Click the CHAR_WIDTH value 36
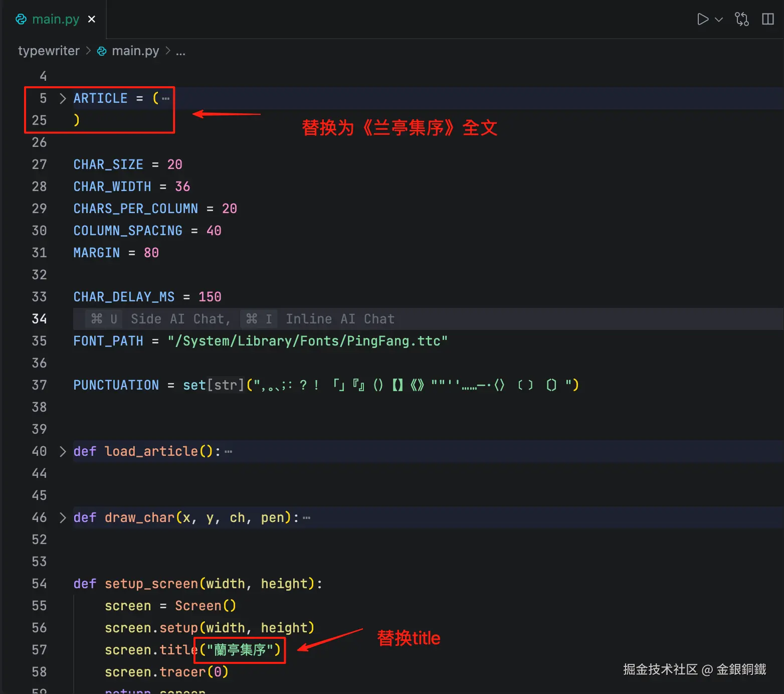 coord(182,187)
